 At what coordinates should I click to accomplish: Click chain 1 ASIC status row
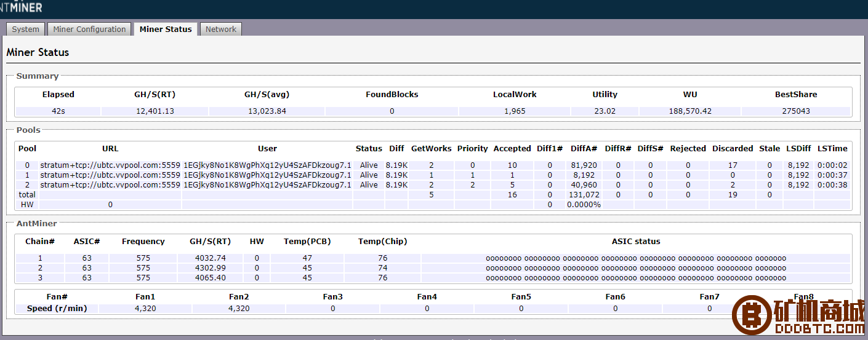[x=636, y=258]
